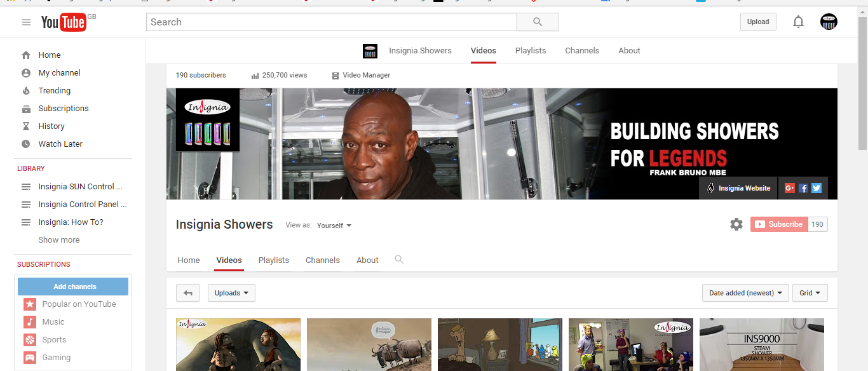The image size is (868, 371).
Task: Click the Insignia: How To? playlist icon
Action: [x=26, y=222]
